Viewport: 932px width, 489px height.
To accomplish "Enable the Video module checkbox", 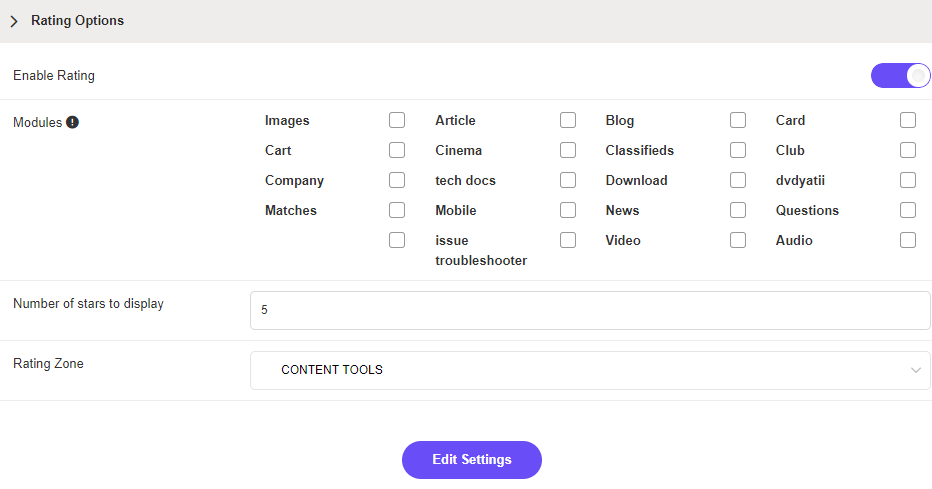I will coord(738,240).
